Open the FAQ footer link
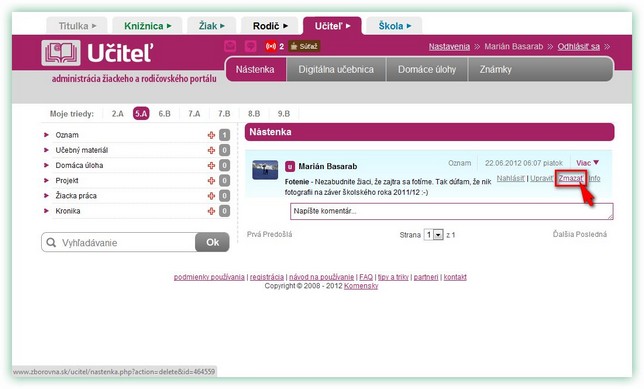 [x=366, y=277]
